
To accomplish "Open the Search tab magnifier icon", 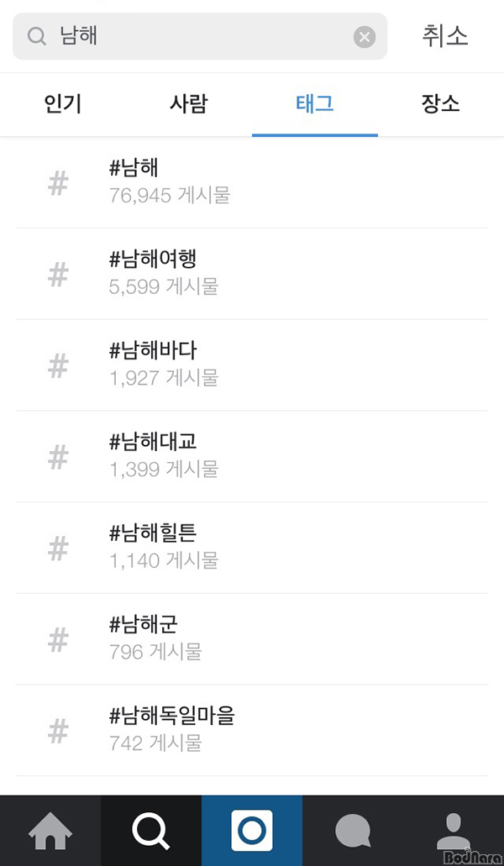I will pos(151,831).
